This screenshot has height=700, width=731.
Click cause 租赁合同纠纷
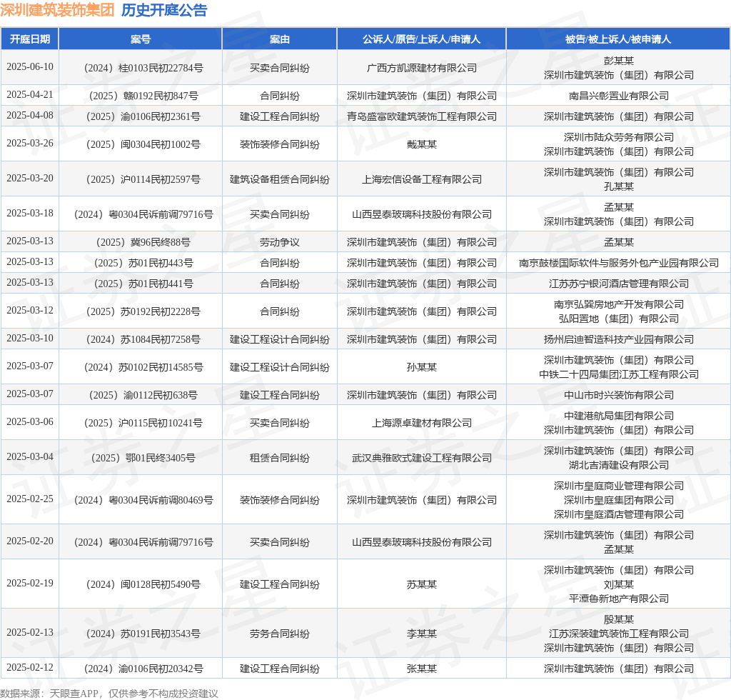[280, 458]
